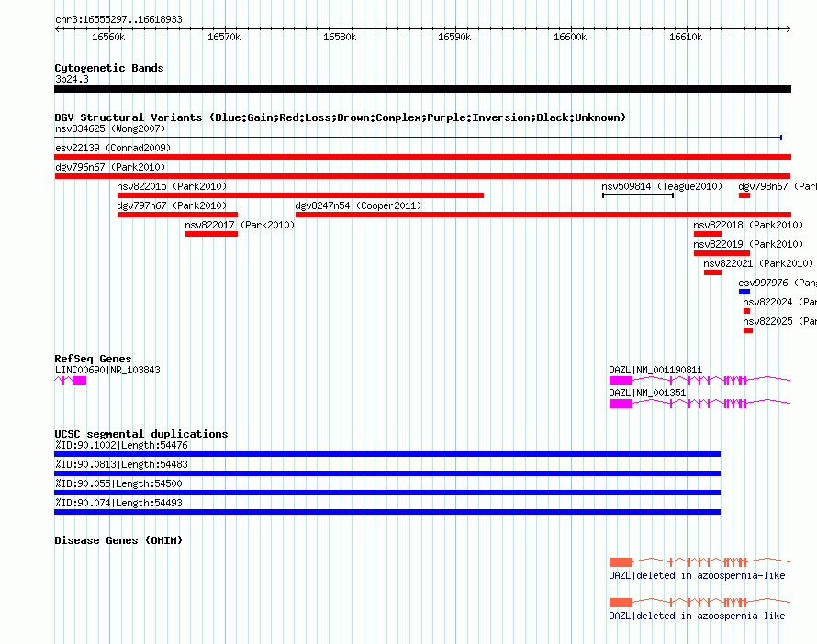Select the 16580k ruler tick label
This screenshot has height=644, width=817.
[x=340, y=37]
